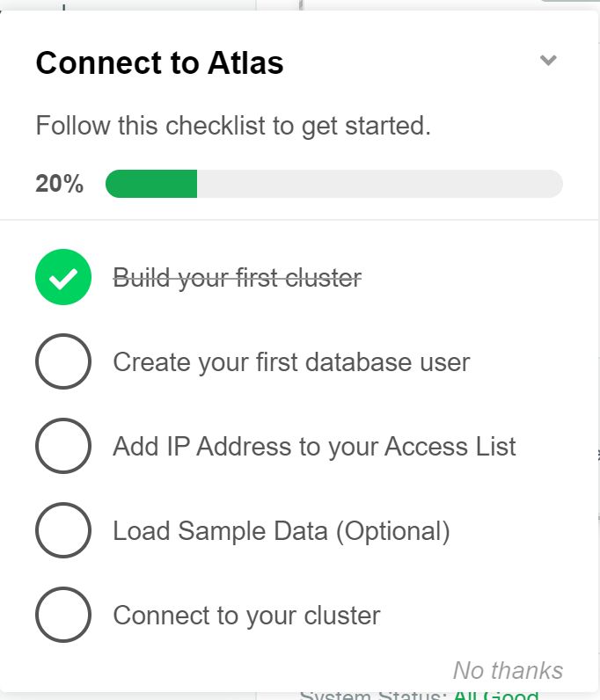Collapse the Connect to Atlas checklist chevron
Image resolution: width=600 pixels, height=700 pixels.
(548, 61)
